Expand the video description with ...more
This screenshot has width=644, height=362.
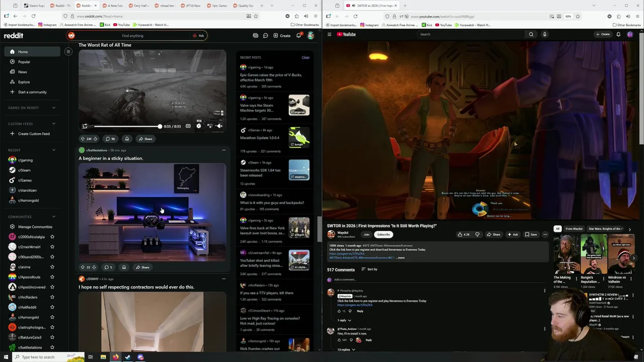pos(400,258)
